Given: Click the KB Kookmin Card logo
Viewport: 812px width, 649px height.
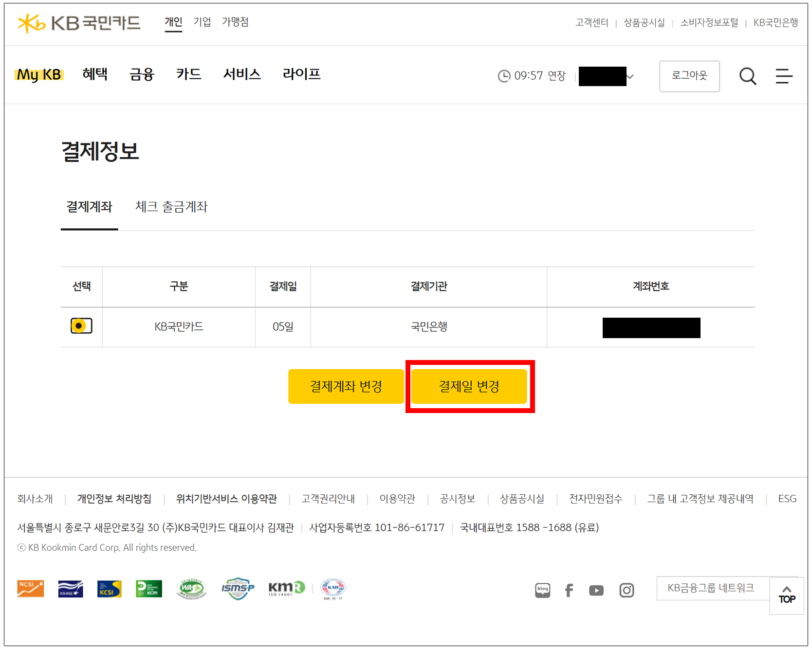Looking at the screenshot, I should pos(79,23).
